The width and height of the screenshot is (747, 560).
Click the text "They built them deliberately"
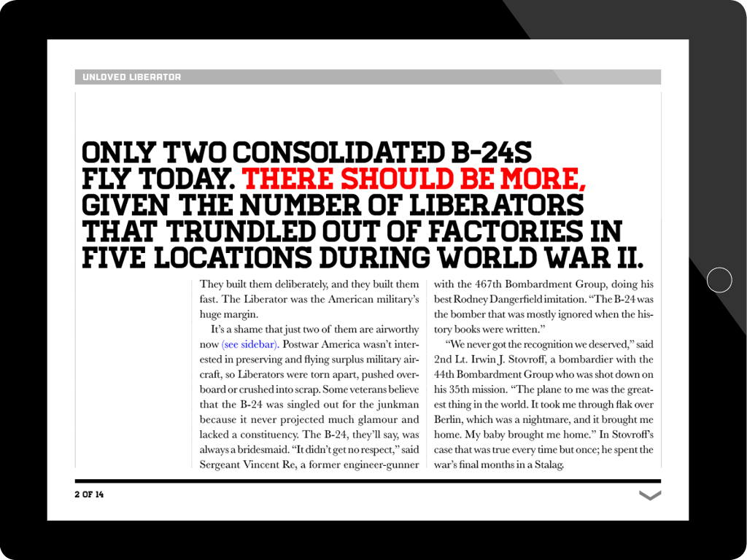tap(263, 284)
